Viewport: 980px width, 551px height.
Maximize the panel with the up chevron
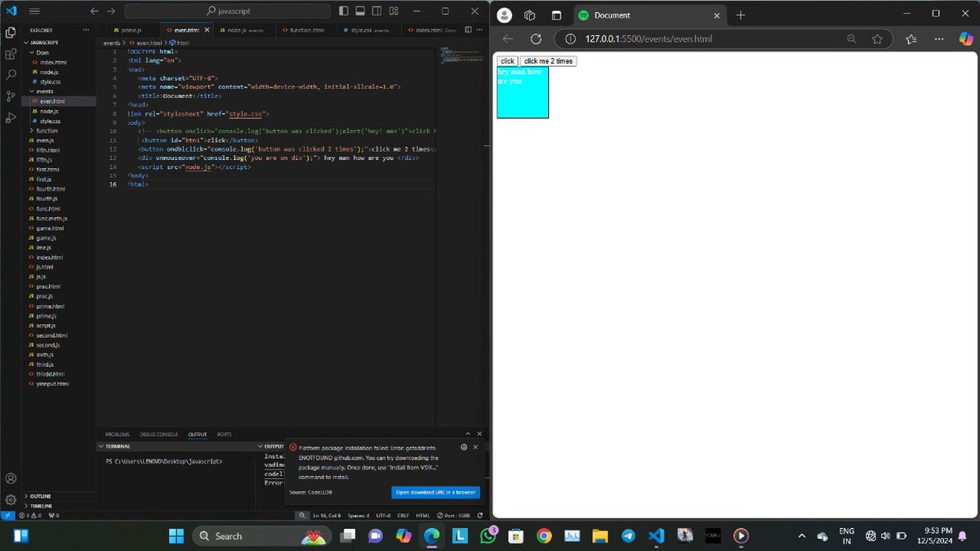pyautogui.click(x=468, y=434)
